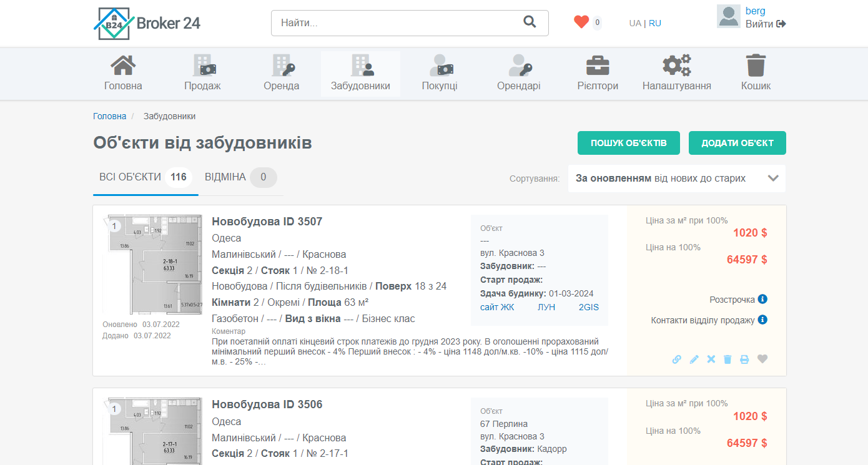Switch language to UA
Viewport: 868px width, 465px height.
[x=635, y=23]
